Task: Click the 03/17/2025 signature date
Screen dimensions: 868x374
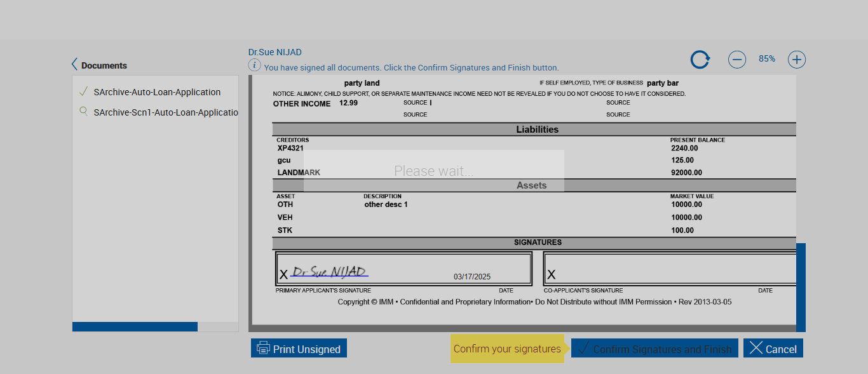Action: (472, 277)
